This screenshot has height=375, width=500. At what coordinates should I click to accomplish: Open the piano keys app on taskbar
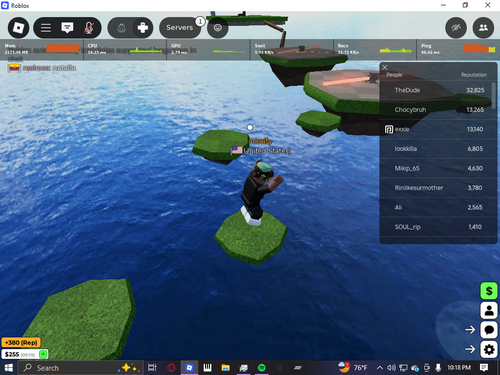coord(207,368)
